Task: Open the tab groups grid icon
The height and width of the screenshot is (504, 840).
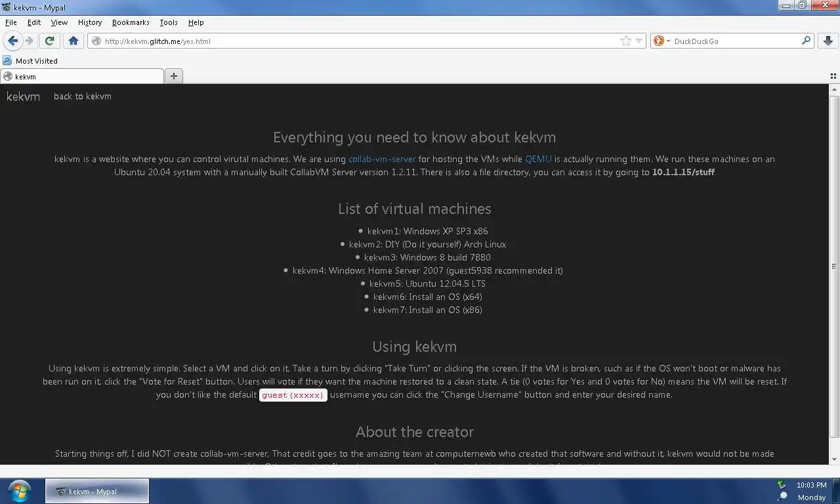Action: click(x=833, y=76)
